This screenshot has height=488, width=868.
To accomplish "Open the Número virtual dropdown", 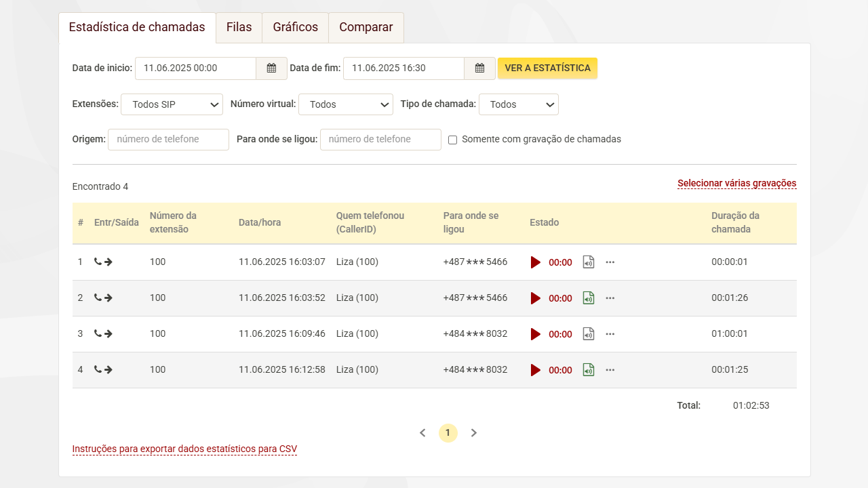I will pos(345,104).
